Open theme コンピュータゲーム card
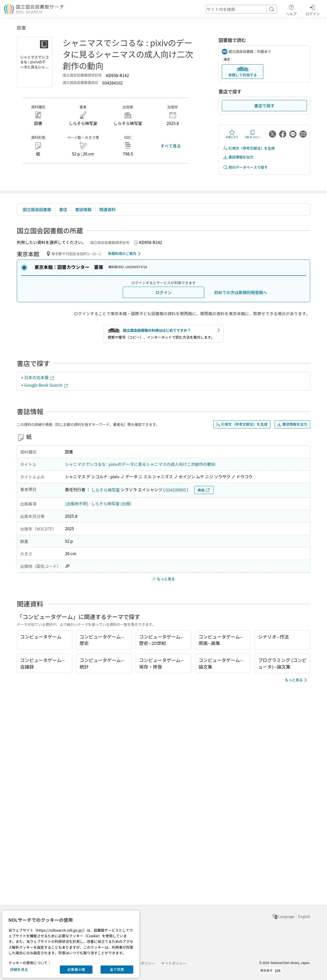This screenshot has height=980, width=327. [45, 640]
